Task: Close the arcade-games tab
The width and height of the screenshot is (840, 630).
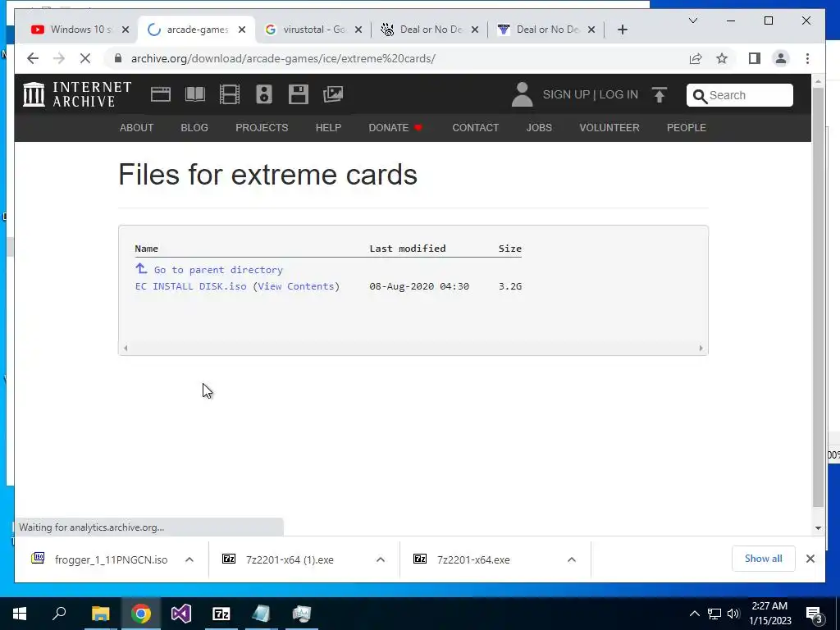Action: pos(242,30)
